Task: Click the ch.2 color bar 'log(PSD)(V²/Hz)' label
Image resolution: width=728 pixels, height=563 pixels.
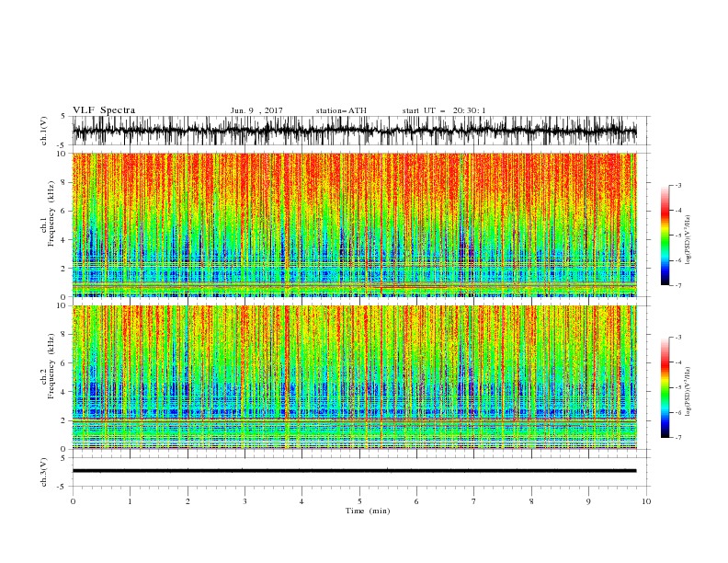Action: click(x=688, y=392)
